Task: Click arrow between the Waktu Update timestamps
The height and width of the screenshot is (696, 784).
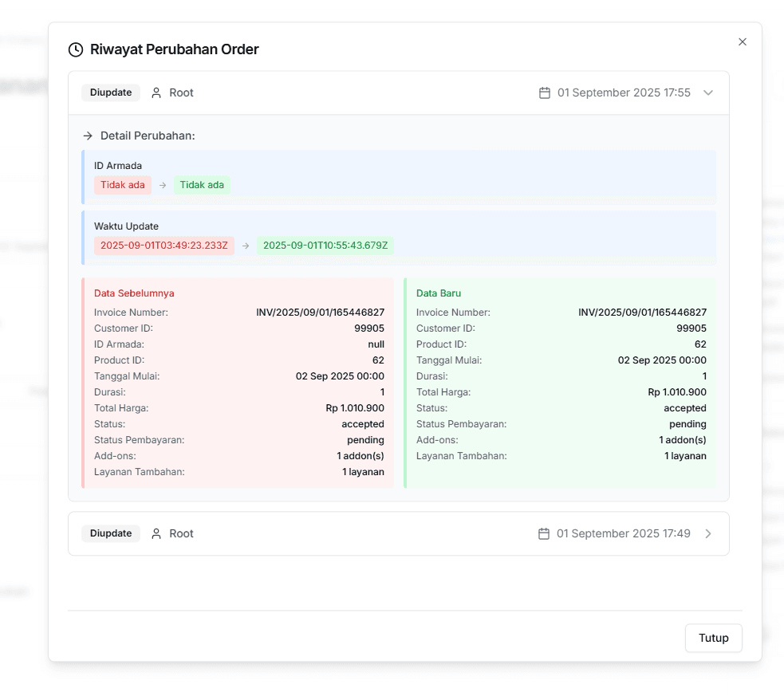Action: [x=246, y=246]
